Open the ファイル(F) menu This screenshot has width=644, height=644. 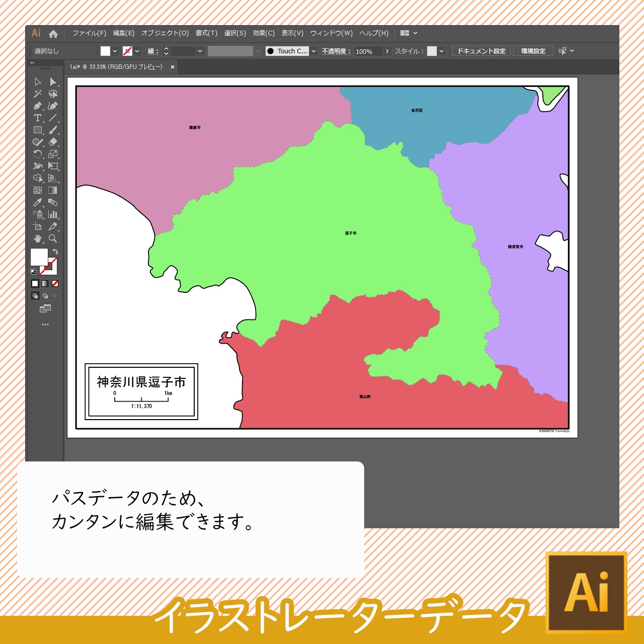pyautogui.click(x=89, y=33)
